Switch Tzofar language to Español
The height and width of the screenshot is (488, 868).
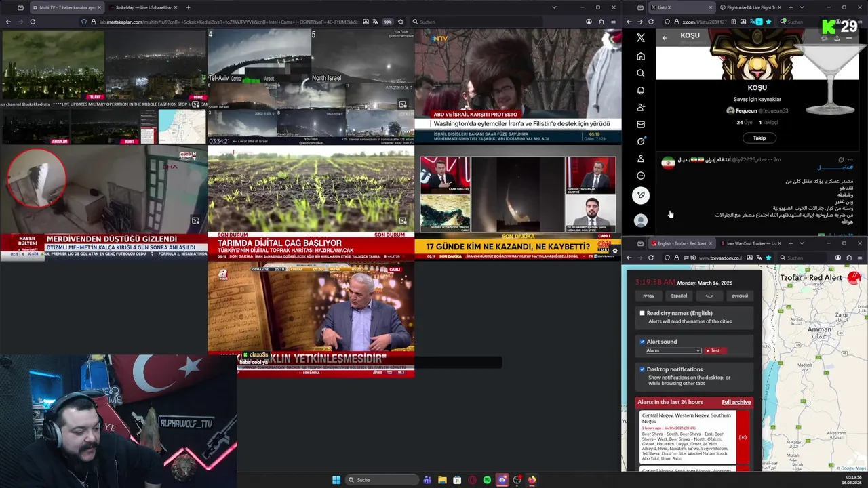pyautogui.click(x=679, y=296)
